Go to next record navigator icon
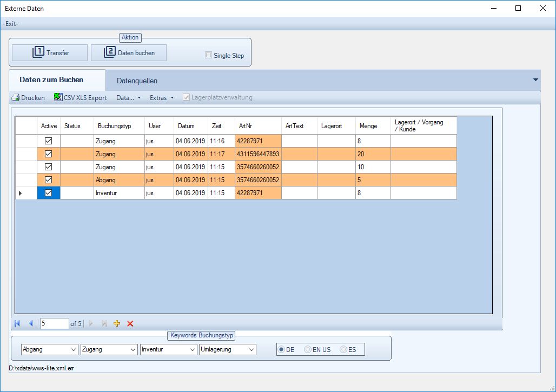 pos(91,323)
